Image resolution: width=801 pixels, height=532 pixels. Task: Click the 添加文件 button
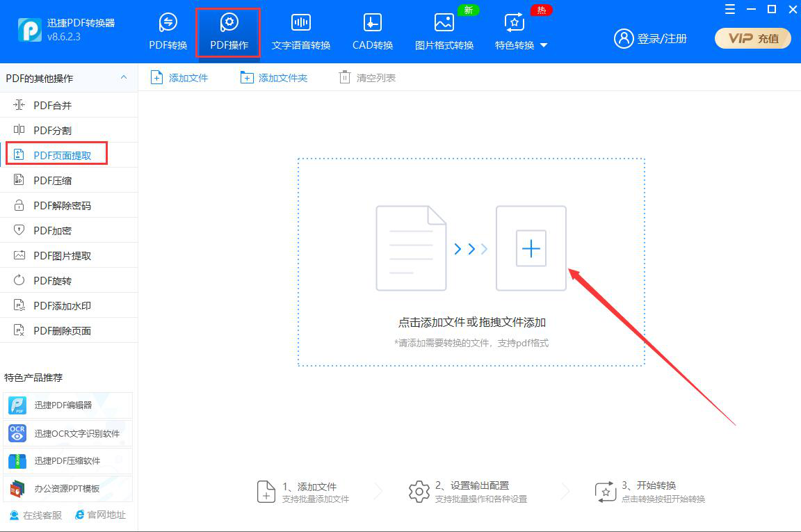(x=179, y=78)
